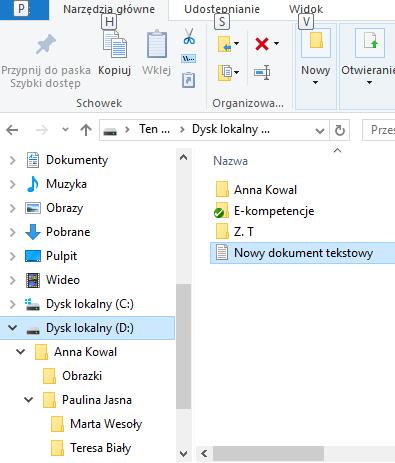Expand Muzyka in navigation tree
The width and height of the screenshot is (395, 463).
pyautogui.click(x=13, y=184)
